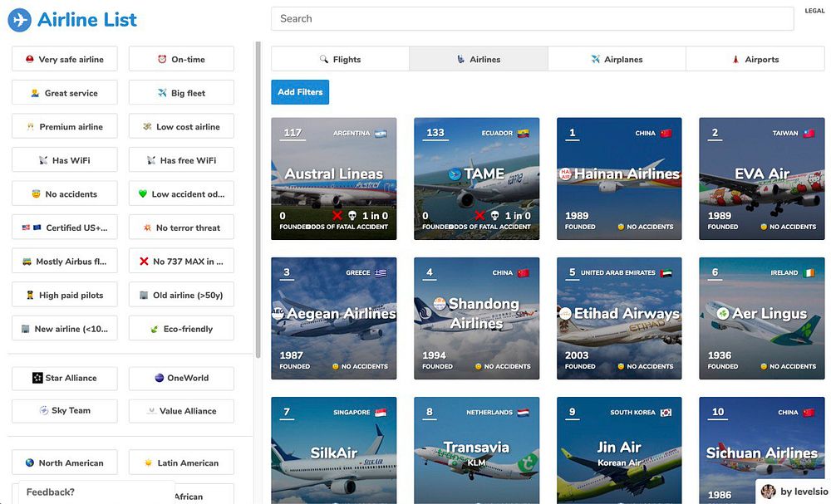Open the Feedback? box
This screenshot has width=831, height=504.
96,492
